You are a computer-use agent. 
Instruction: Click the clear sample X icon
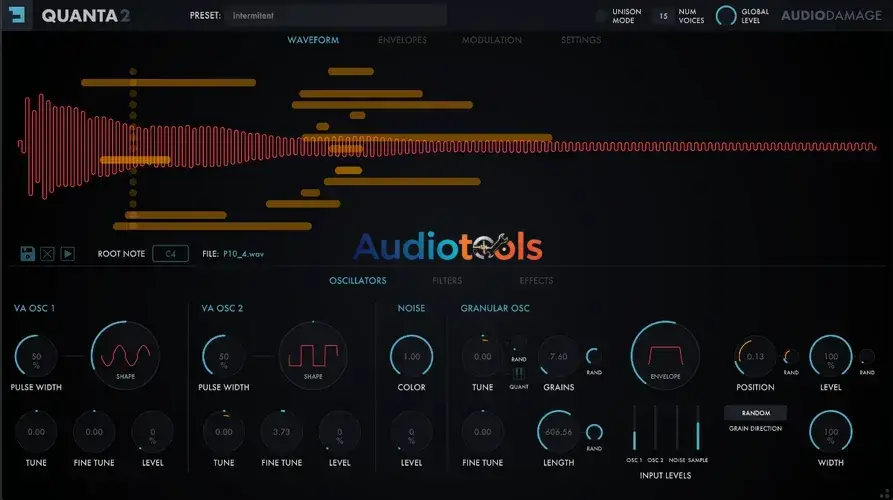tap(47, 254)
